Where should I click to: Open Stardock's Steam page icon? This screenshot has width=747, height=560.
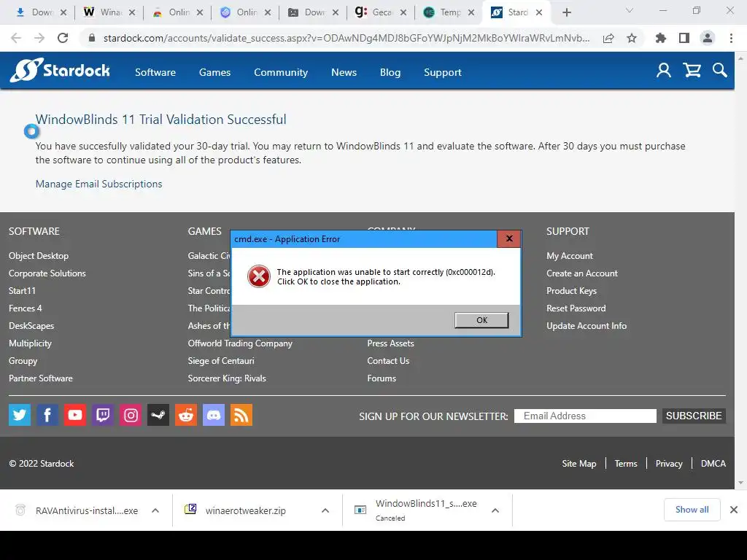pos(158,415)
